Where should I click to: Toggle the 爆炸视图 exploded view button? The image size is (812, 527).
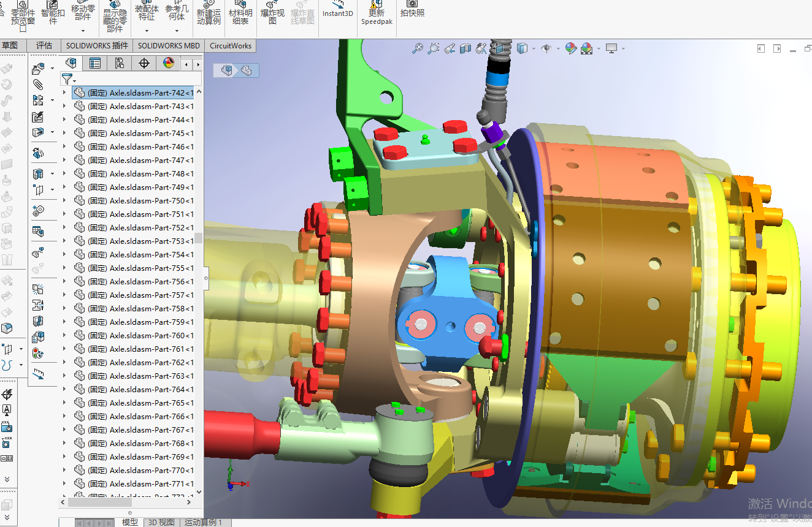tap(272, 12)
